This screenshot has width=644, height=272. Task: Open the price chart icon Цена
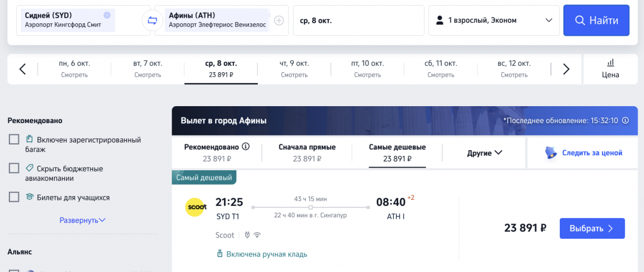click(x=610, y=69)
